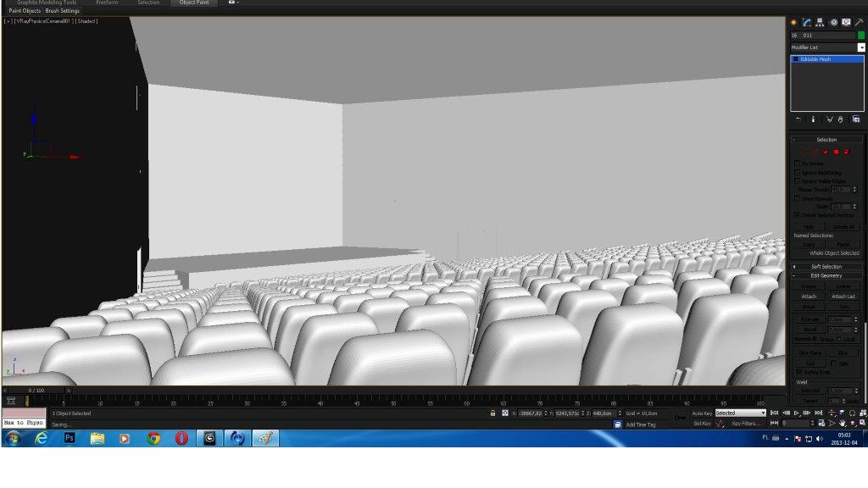
Task: Launch Photoshop from the taskbar
Action: [x=70, y=438]
